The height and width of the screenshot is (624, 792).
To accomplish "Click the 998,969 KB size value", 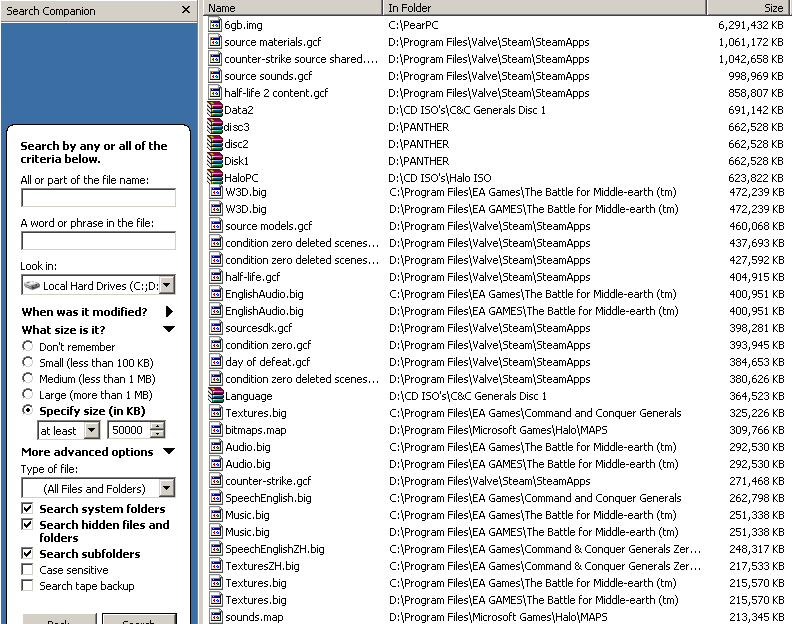I will click(x=756, y=76).
